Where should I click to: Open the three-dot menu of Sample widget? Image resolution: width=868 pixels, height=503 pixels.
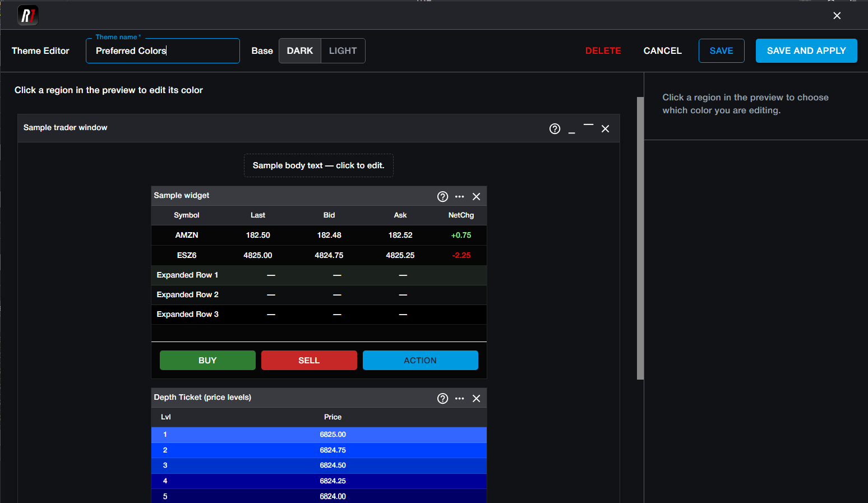460,197
